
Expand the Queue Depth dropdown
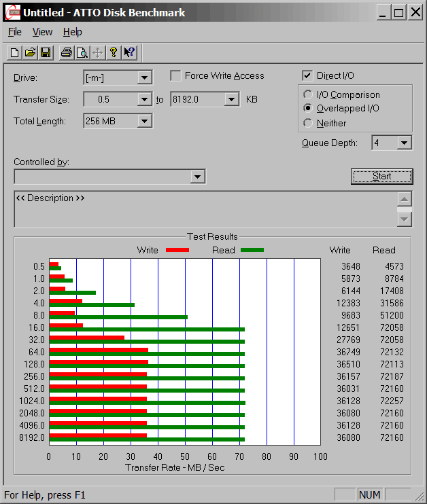[405, 143]
